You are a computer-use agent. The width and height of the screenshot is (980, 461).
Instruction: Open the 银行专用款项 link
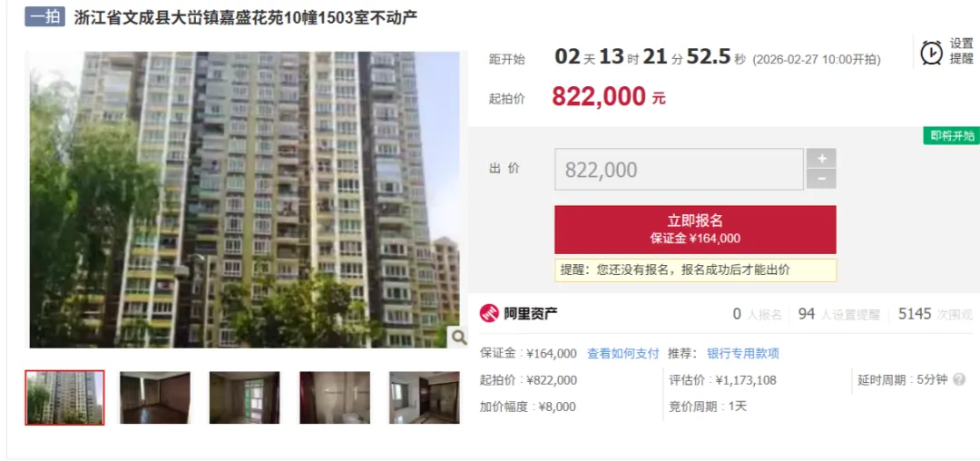tap(743, 354)
